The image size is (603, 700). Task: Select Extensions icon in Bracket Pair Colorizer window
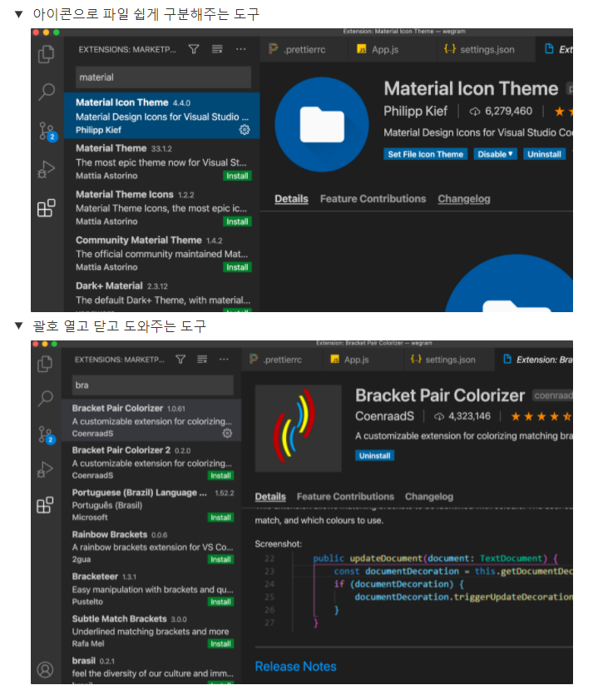[45, 505]
